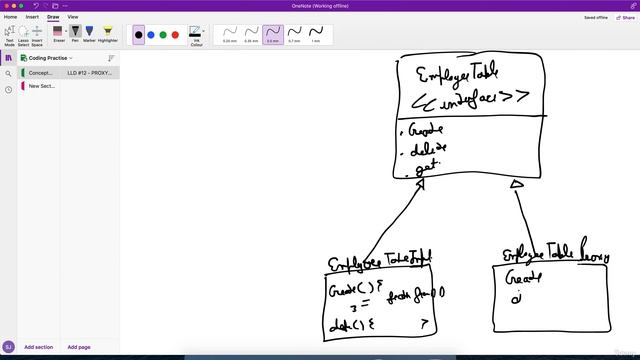
Task: Open the LLD #12 - PROXY page
Action: 90,73
